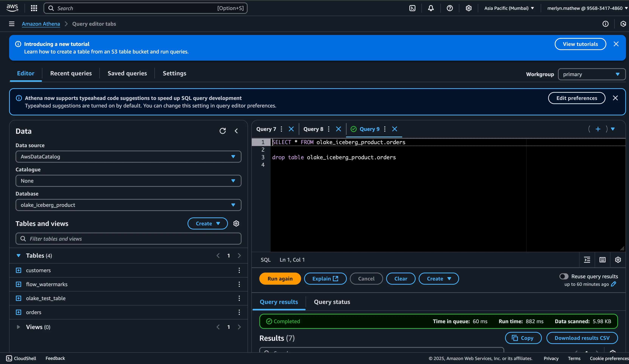Image resolution: width=629 pixels, height=364 pixels.
Task: Expand the customers table plus box
Action: tap(19, 270)
